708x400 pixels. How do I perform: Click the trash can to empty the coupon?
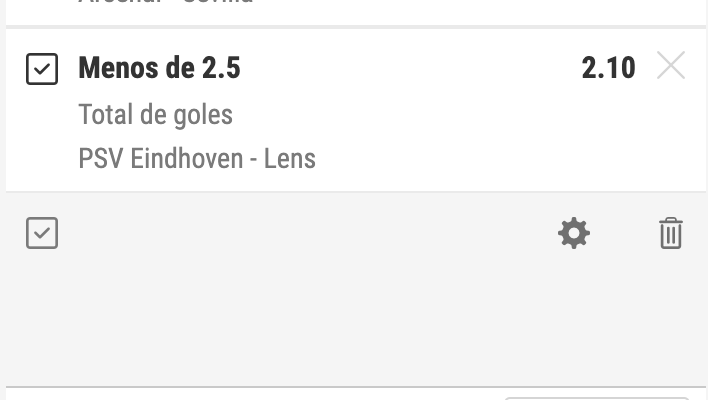pyautogui.click(x=671, y=233)
